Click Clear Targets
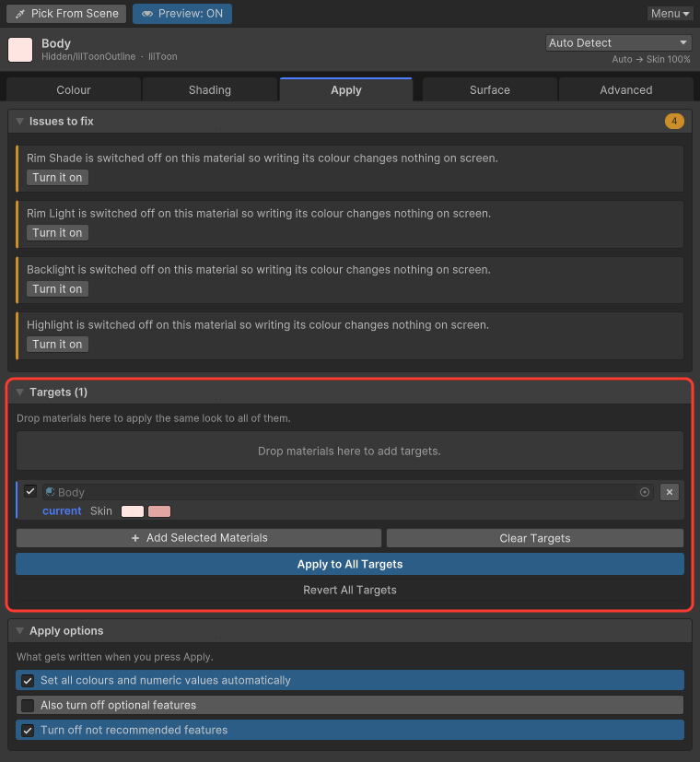700x762 pixels. [x=535, y=538]
